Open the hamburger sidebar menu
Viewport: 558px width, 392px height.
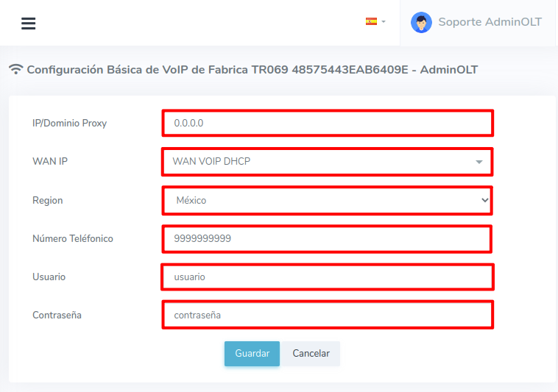tap(29, 24)
